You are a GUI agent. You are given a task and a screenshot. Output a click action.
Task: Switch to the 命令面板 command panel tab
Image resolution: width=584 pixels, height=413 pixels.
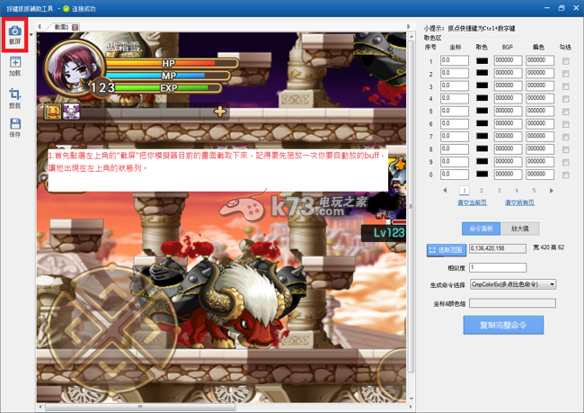tap(481, 228)
